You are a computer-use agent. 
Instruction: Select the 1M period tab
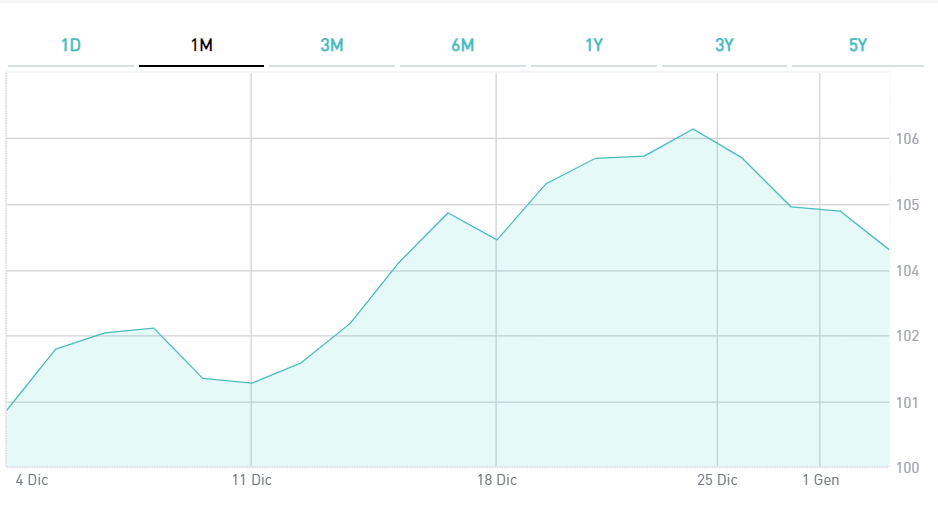point(201,46)
